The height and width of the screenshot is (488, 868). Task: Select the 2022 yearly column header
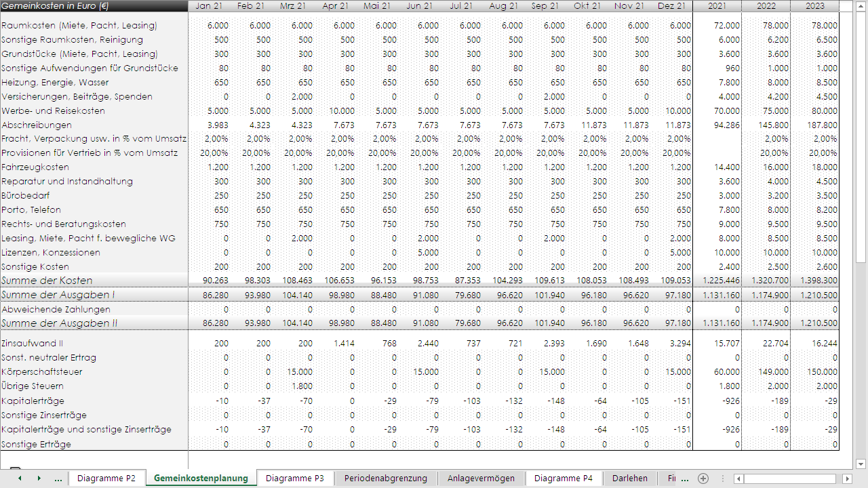coord(766,6)
